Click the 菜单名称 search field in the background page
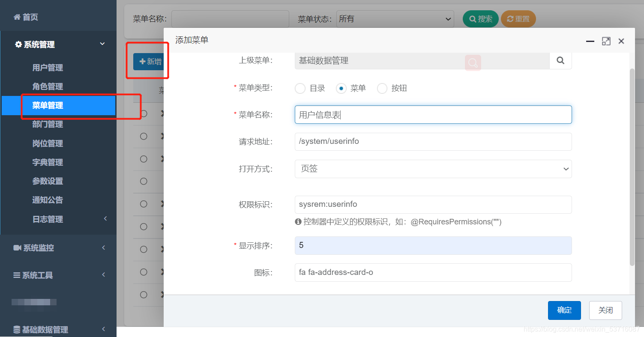Viewport: 644px width, 337px height. [230, 19]
